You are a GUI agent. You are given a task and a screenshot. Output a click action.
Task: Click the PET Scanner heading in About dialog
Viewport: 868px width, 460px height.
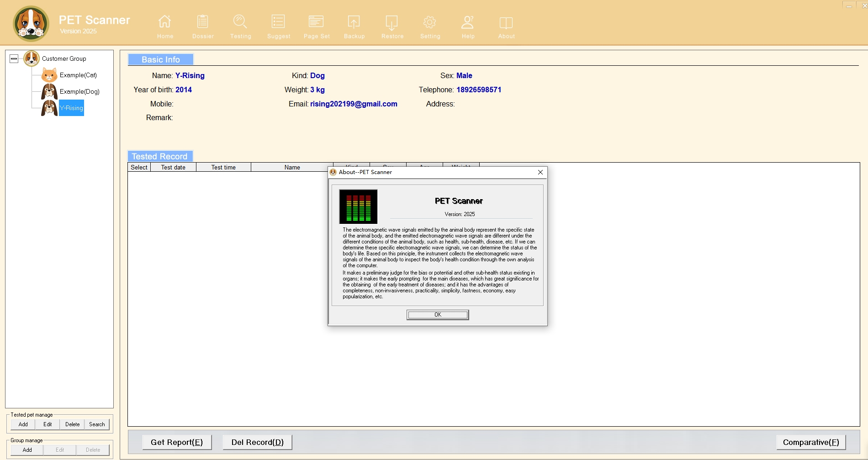click(459, 201)
